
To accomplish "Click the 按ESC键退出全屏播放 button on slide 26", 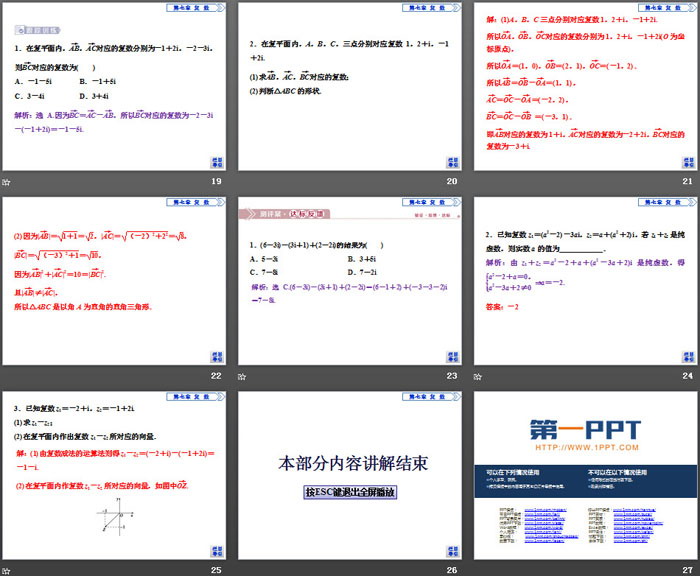I will [x=350, y=492].
